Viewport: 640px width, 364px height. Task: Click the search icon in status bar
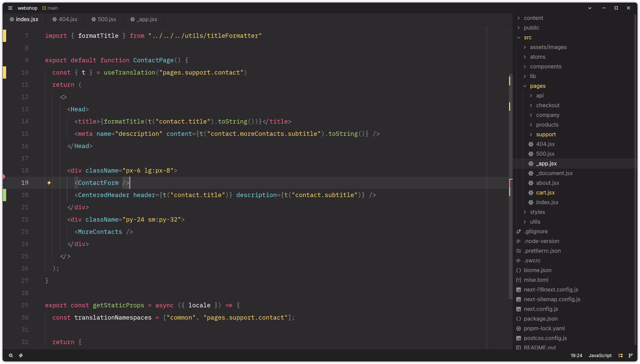[x=11, y=355]
